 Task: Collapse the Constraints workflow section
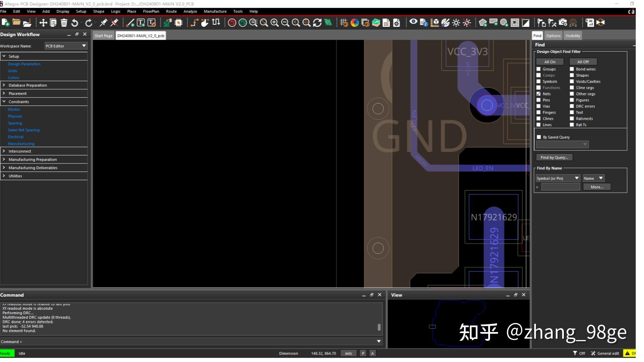(4, 102)
